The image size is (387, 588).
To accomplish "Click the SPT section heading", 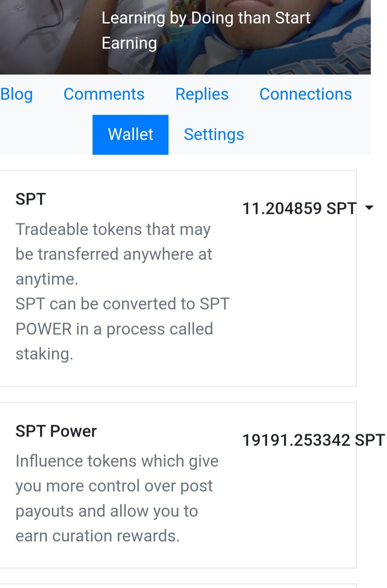I will pos(31,199).
